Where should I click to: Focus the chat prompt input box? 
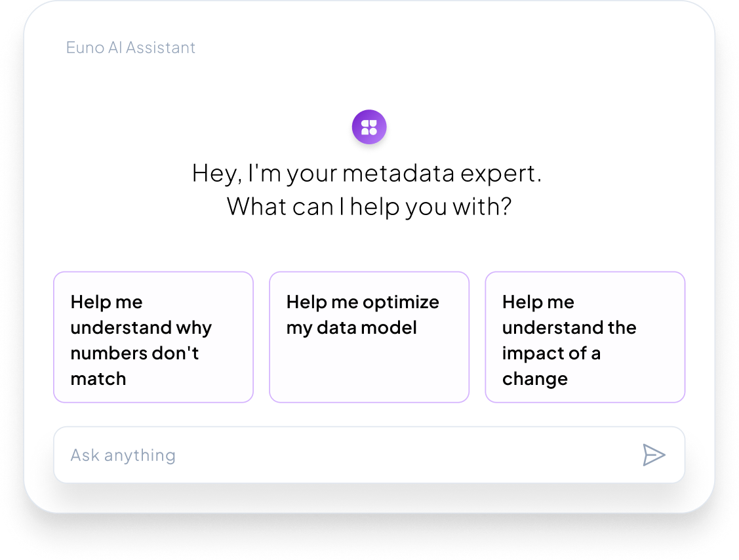pyautogui.click(x=341, y=455)
